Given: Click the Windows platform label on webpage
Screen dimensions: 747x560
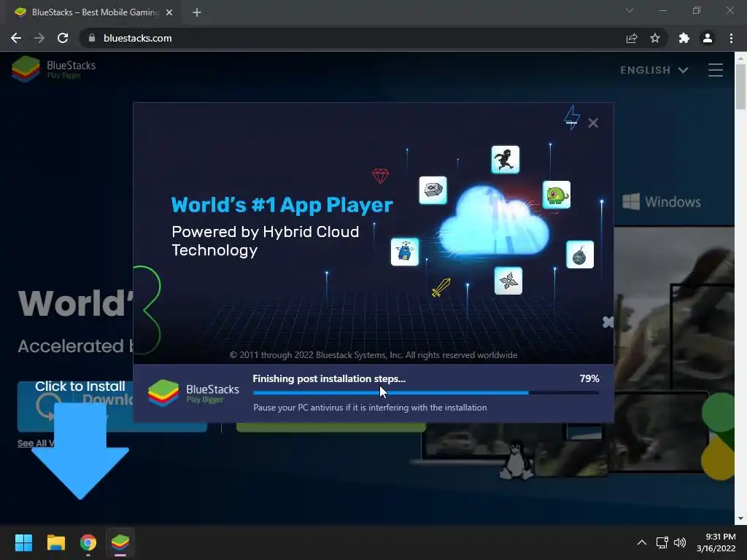Looking at the screenshot, I should (x=662, y=202).
